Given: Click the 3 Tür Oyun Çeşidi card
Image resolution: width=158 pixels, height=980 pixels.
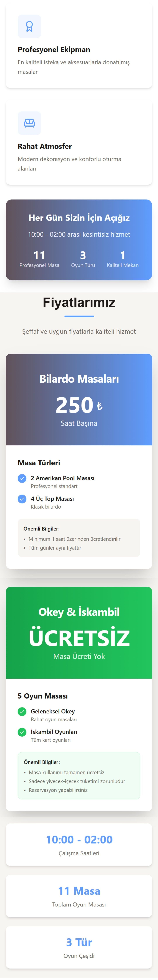Looking at the screenshot, I should click(x=79, y=947).
